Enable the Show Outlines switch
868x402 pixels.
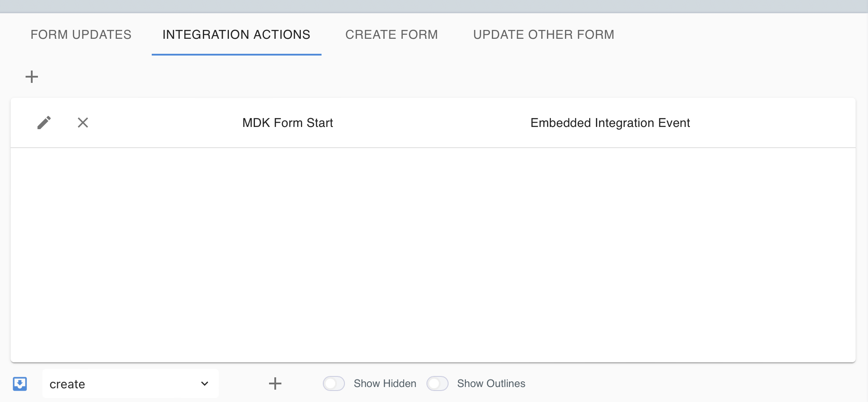(438, 383)
